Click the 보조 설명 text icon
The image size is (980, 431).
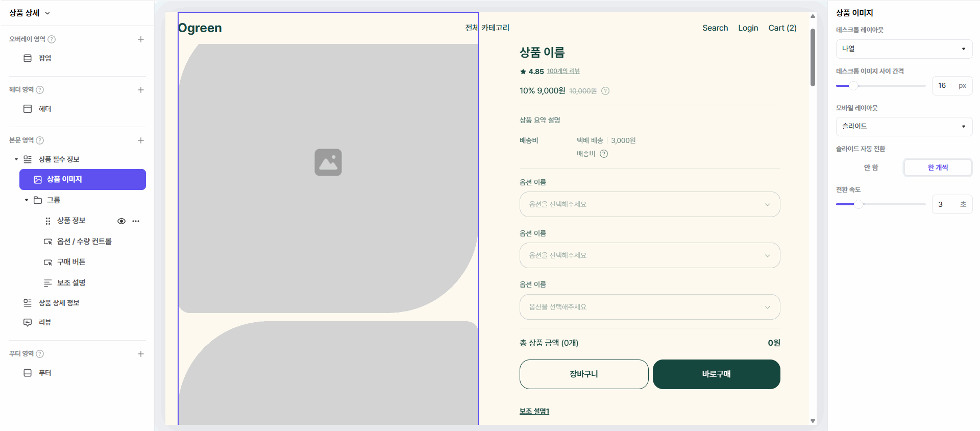48,283
